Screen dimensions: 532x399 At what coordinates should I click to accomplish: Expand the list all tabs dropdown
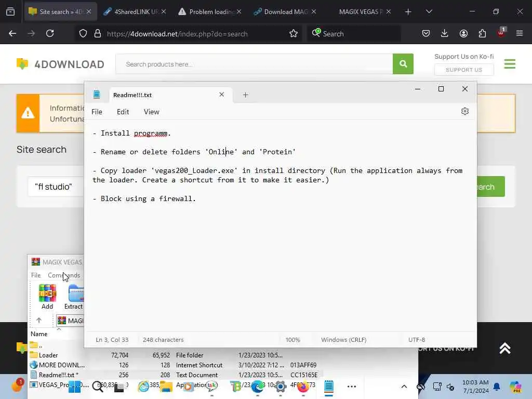pos(429,11)
